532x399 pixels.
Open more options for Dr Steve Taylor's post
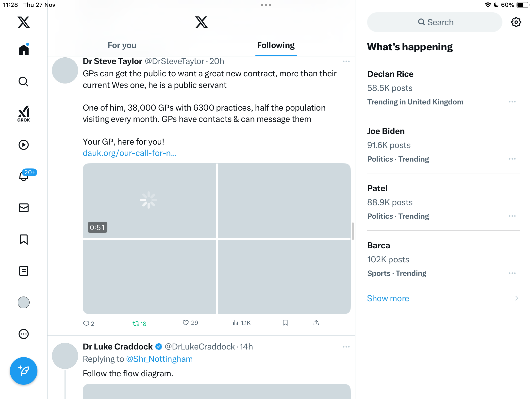coord(346,61)
